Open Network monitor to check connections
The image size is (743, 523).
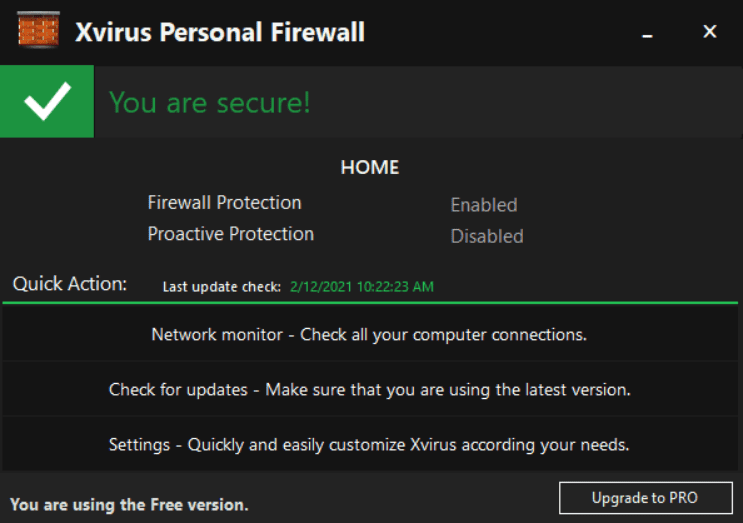click(369, 334)
